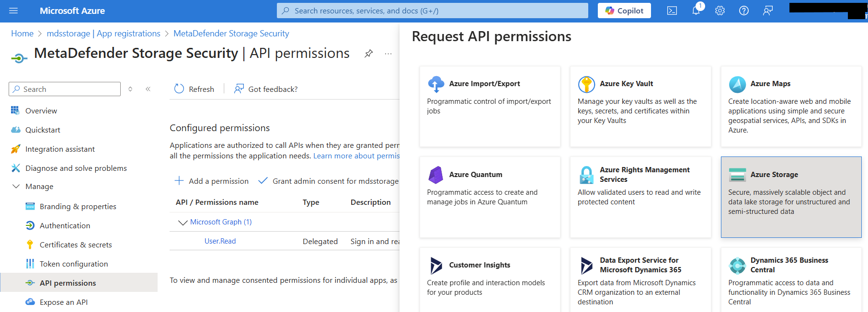Select API permissions in the sidebar
This screenshot has width=868, height=312.
[x=79, y=282]
